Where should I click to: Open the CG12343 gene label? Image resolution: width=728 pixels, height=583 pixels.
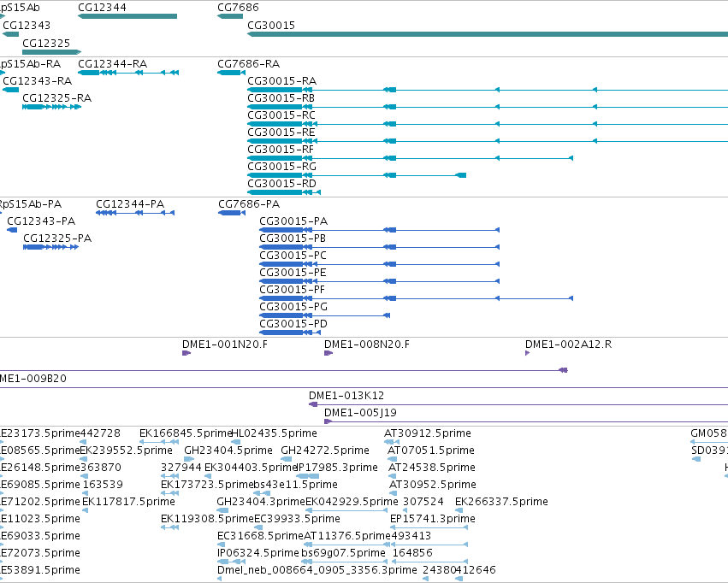27,26
